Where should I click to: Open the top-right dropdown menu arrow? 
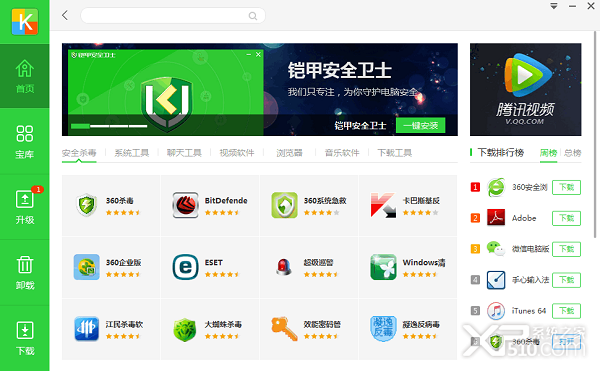click(554, 6)
